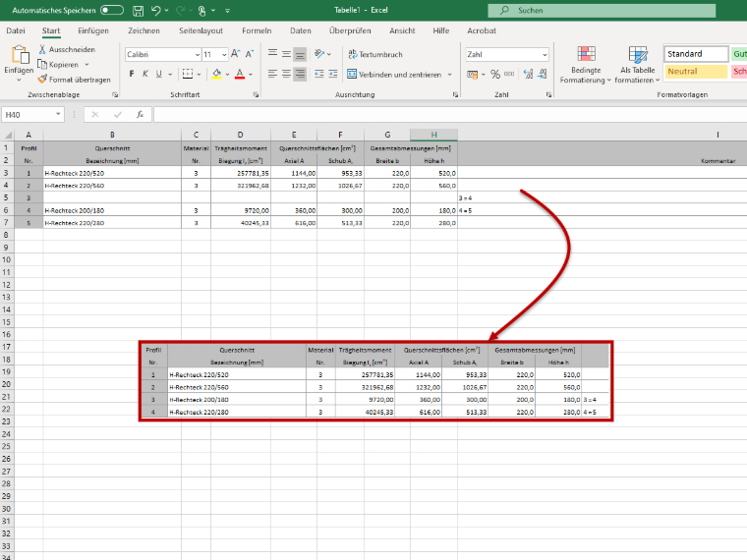This screenshot has height=560, width=747.
Task: Apply yellow fill color
Action: pos(217,74)
